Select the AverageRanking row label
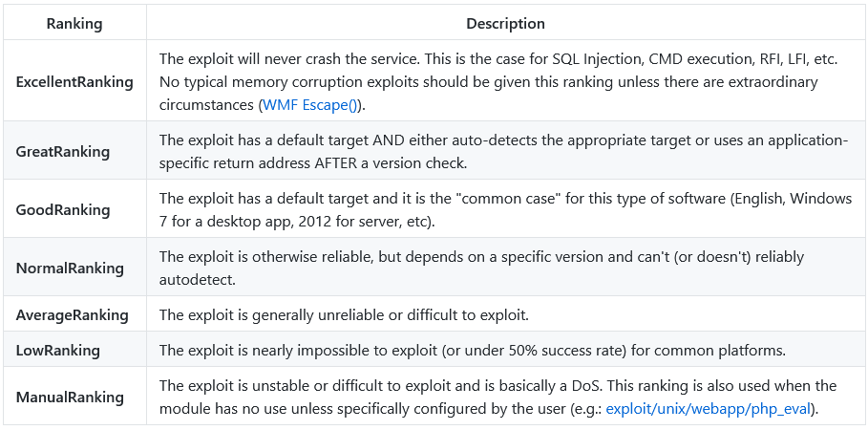The height and width of the screenshot is (430, 868). tap(73, 315)
